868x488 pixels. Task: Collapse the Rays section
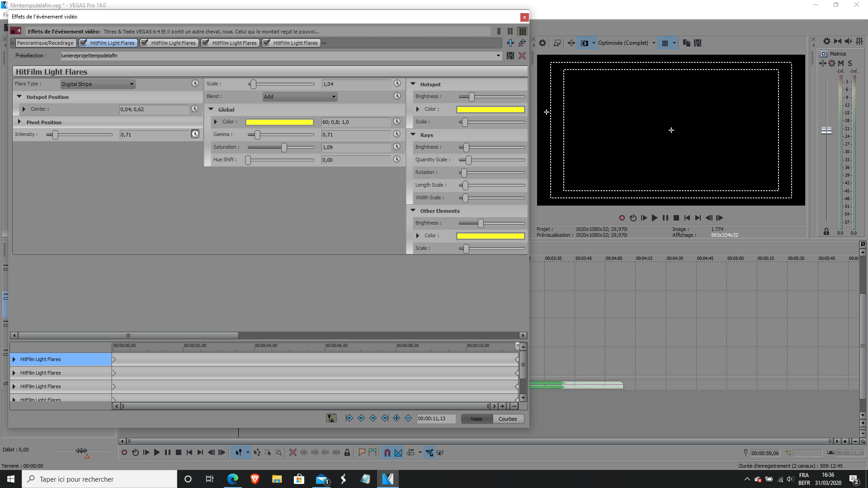tap(413, 135)
